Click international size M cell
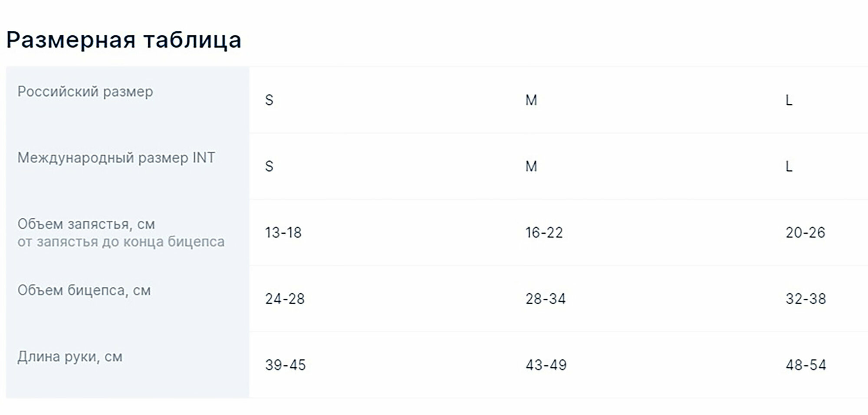 tap(531, 166)
